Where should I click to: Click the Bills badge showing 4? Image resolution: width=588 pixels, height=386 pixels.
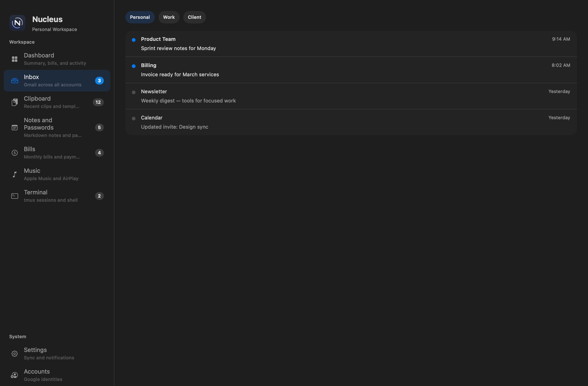point(99,153)
